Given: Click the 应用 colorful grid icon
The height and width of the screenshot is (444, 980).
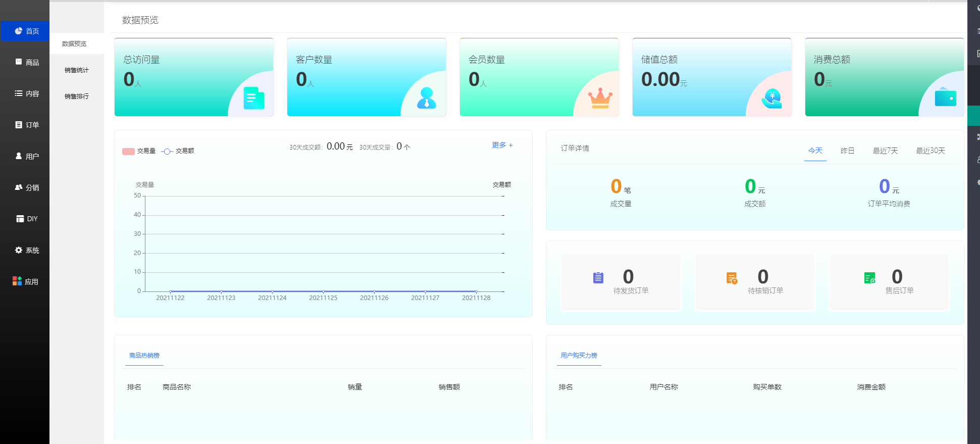Looking at the screenshot, I should click(17, 281).
